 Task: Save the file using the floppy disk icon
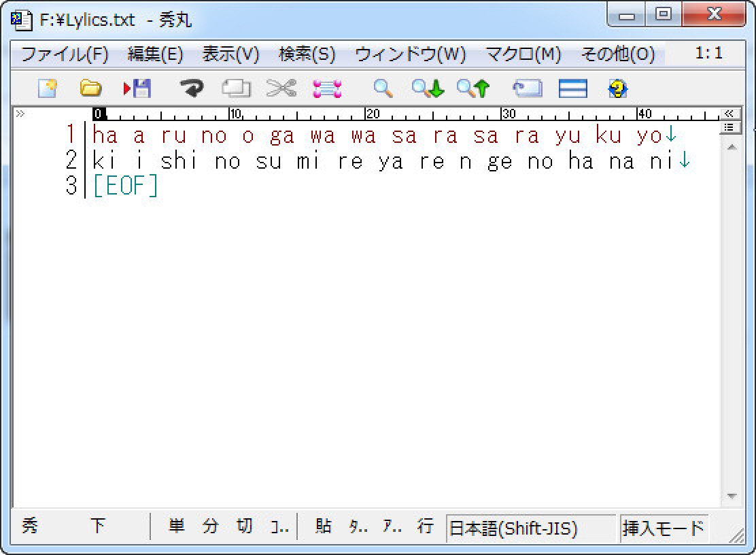click(137, 88)
